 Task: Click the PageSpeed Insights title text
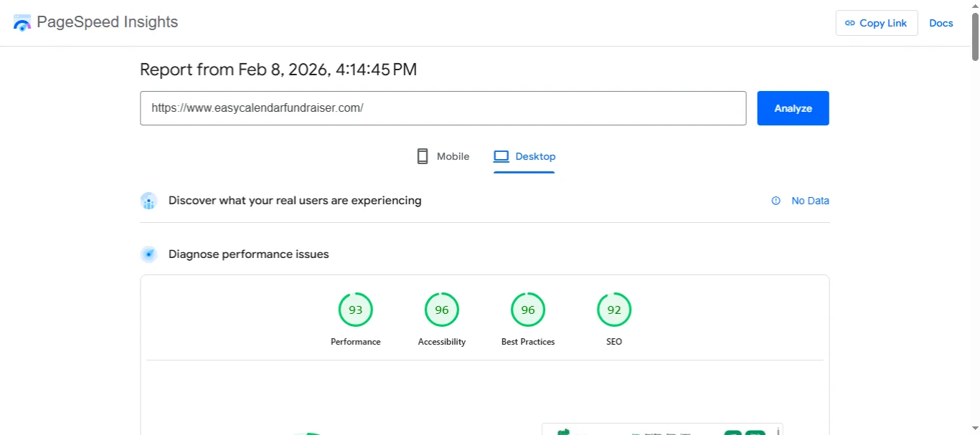click(x=107, y=22)
